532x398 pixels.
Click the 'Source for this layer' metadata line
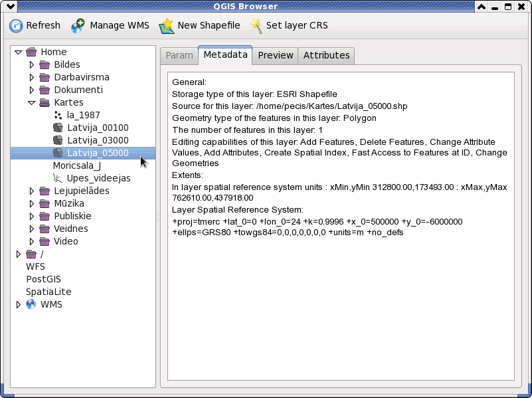pyautogui.click(x=290, y=106)
